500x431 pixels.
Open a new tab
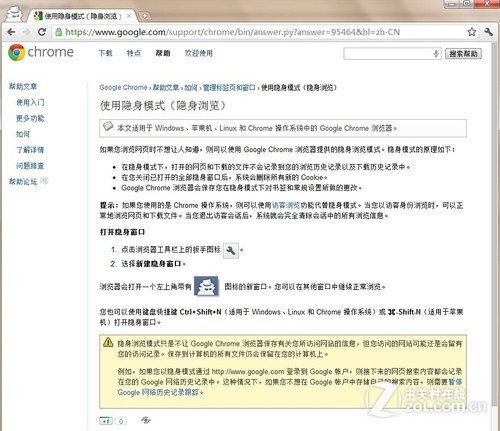coord(144,16)
